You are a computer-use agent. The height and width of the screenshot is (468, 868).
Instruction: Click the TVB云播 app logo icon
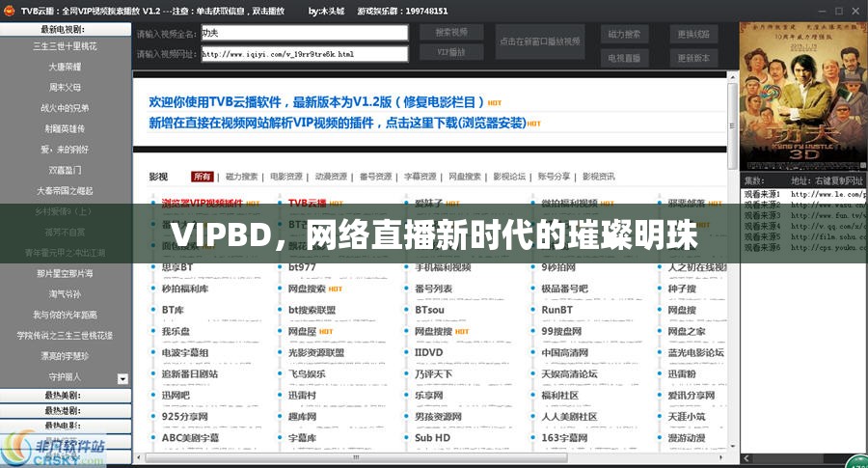point(10,11)
